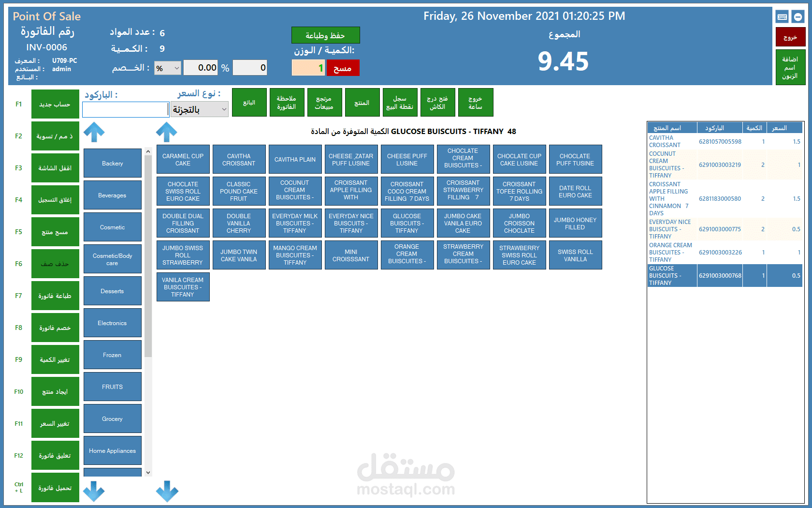Click the barcode input field

[126, 109]
